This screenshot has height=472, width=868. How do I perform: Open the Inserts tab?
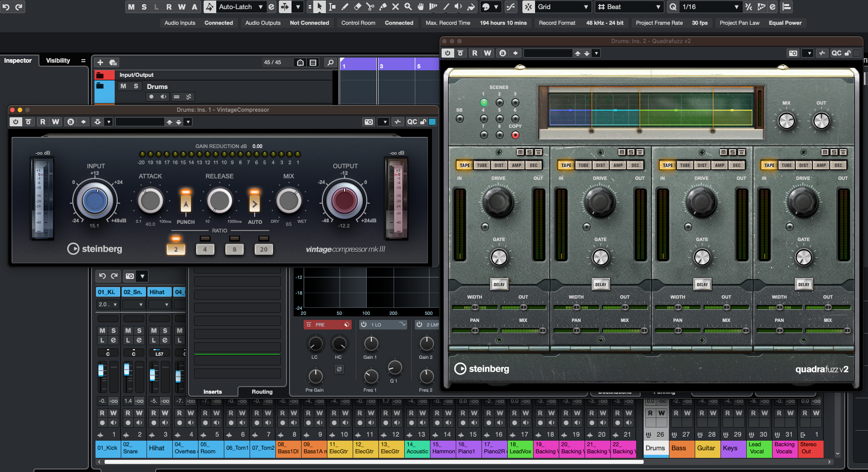pyautogui.click(x=213, y=392)
